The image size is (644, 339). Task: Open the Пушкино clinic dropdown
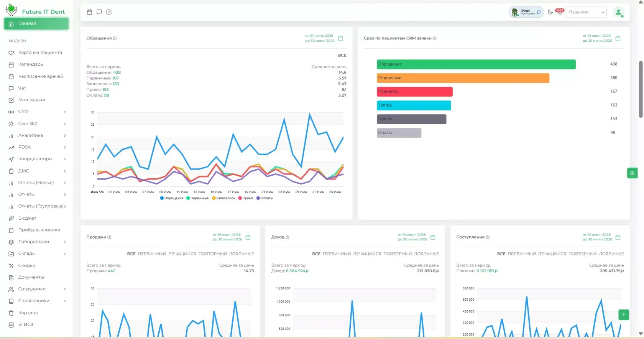click(x=586, y=12)
